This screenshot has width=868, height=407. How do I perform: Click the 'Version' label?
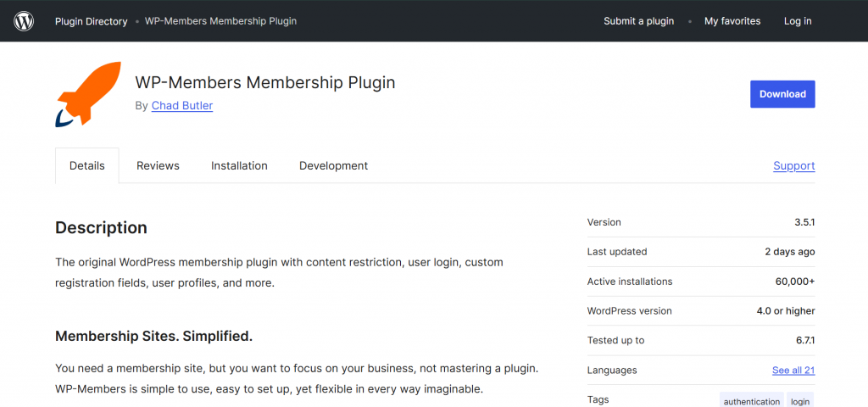tap(604, 222)
